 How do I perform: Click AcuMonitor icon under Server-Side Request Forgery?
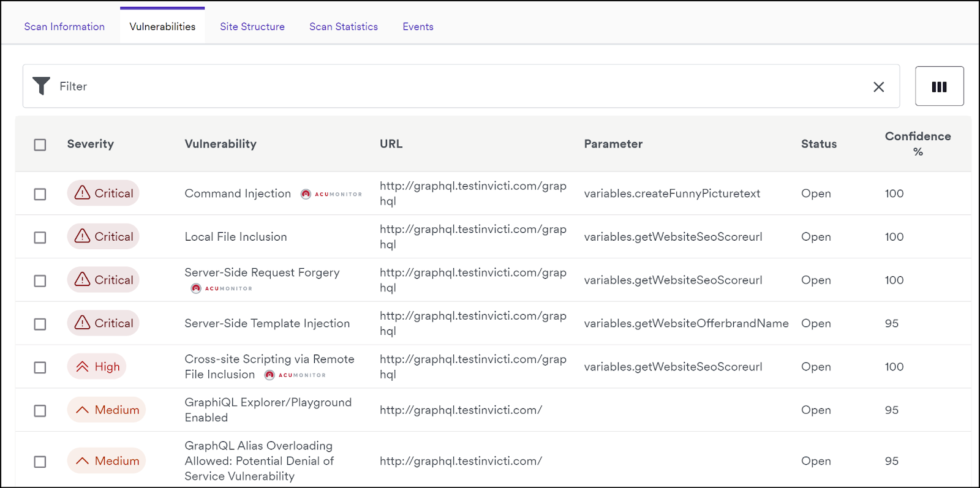click(196, 288)
